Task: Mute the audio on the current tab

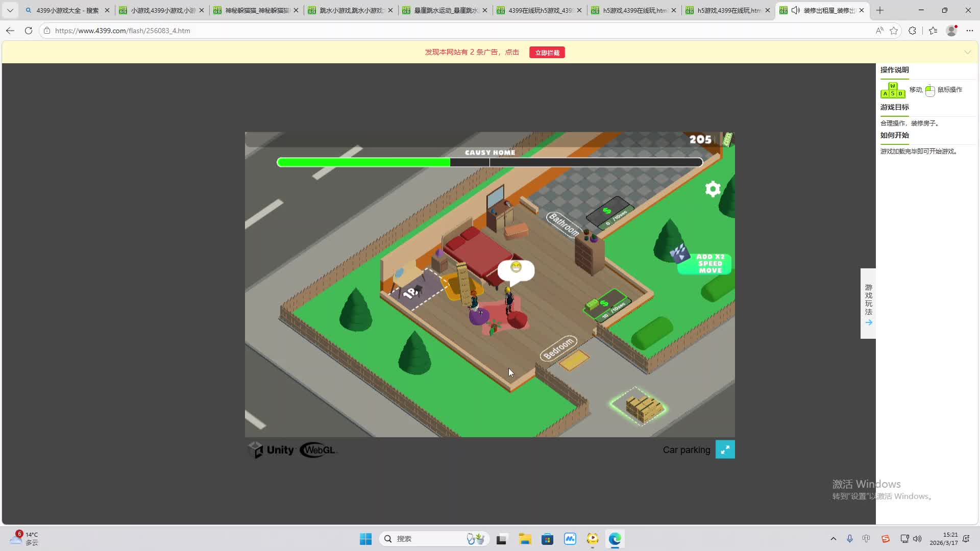Action: pos(795,10)
